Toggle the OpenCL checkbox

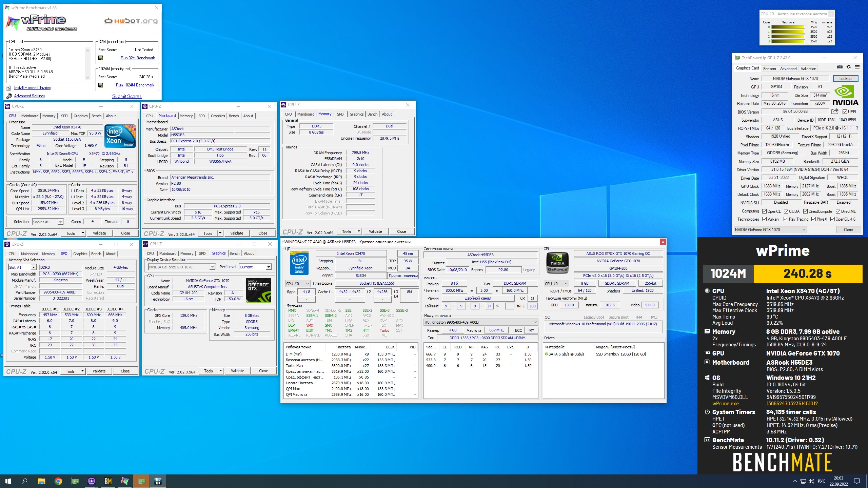click(x=765, y=211)
